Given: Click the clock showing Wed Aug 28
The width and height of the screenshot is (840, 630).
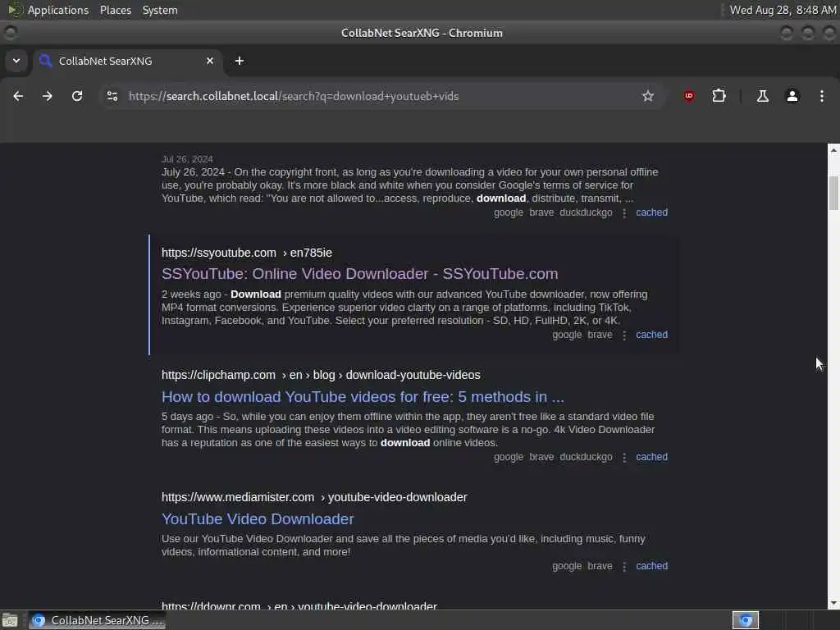Looking at the screenshot, I should click(782, 10).
